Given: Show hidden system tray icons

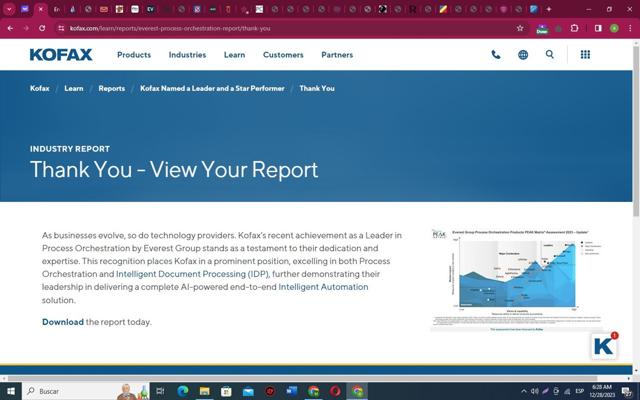Looking at the screenshot, I should (524, 391).
